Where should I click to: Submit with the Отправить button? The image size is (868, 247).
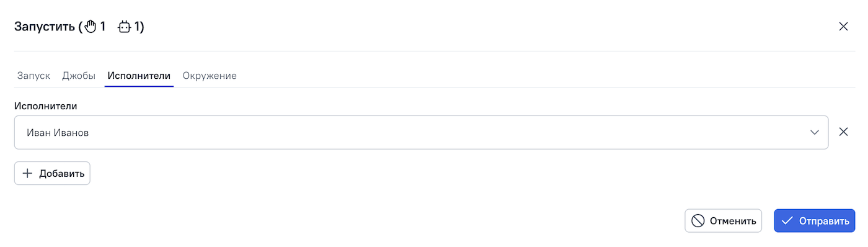click(815, 220)
